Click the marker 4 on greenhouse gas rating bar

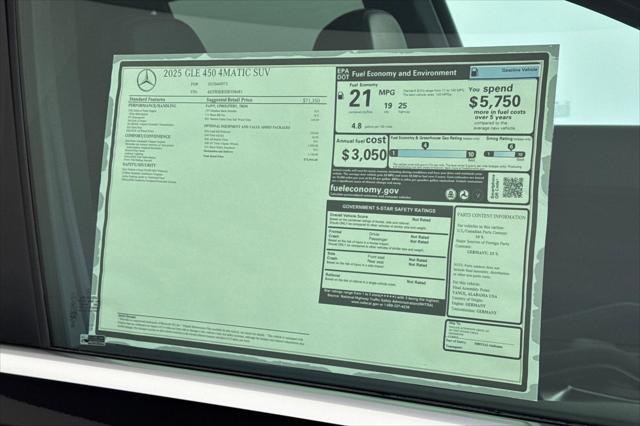(x=425, y=145)
